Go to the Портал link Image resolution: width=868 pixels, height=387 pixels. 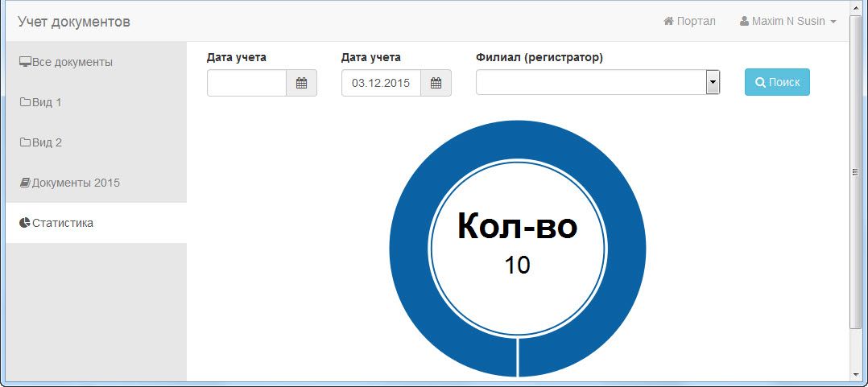click(x=696, y=21)
